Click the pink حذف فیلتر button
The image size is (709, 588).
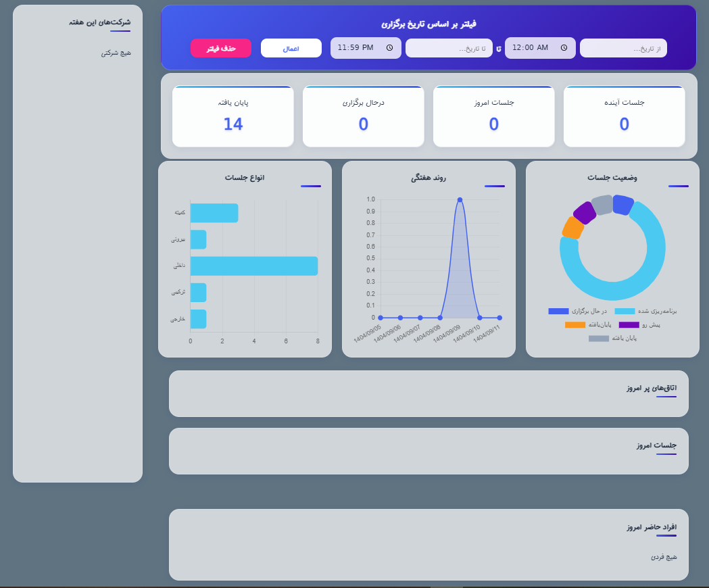click(x=221, y=48)
